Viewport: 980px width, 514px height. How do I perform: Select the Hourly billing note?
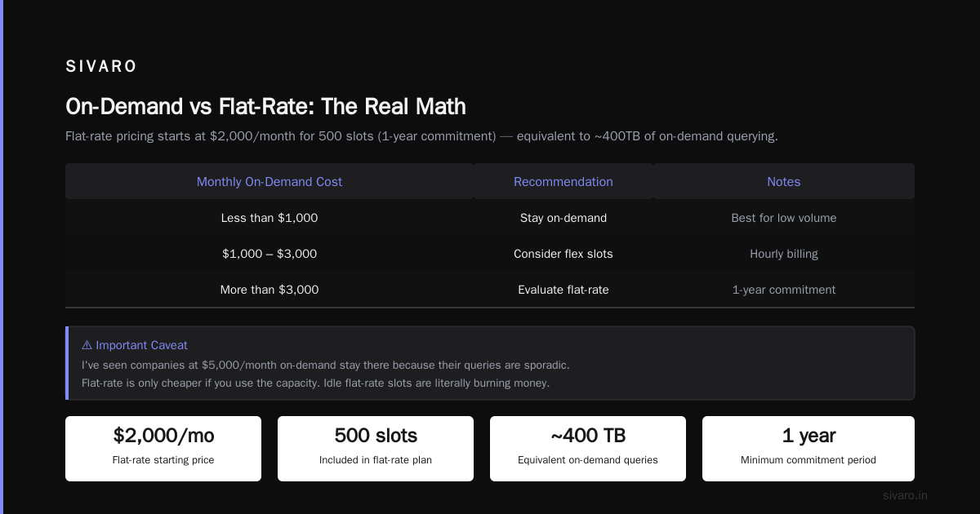pyautogui.click(x=784, y=254)
